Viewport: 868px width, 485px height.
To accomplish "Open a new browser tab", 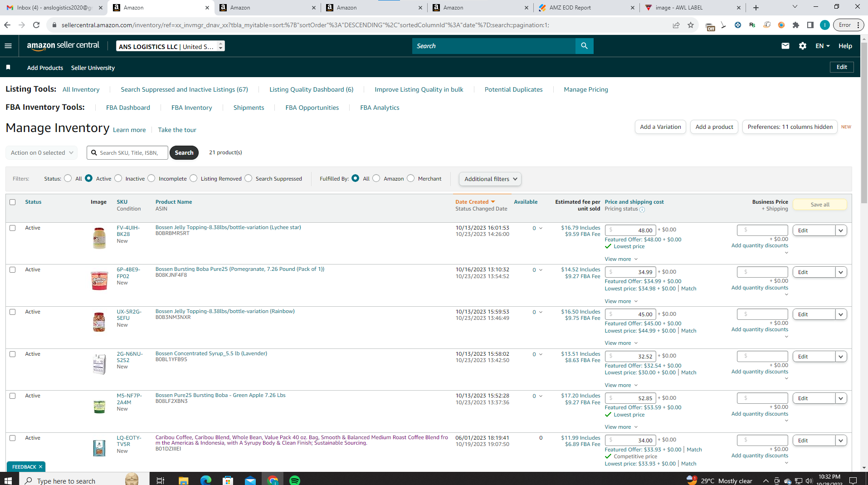I will [756, 8].
